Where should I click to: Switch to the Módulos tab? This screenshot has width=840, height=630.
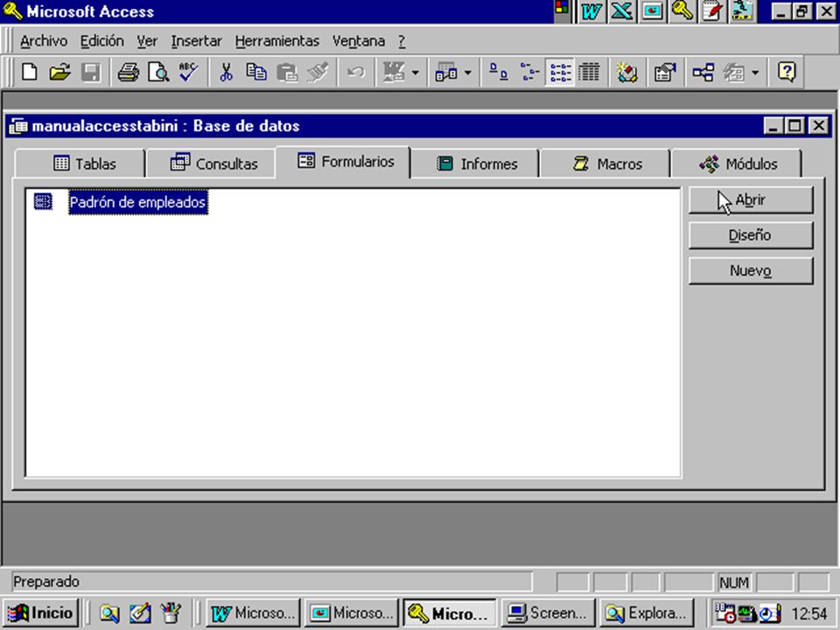tap(737, 164)
